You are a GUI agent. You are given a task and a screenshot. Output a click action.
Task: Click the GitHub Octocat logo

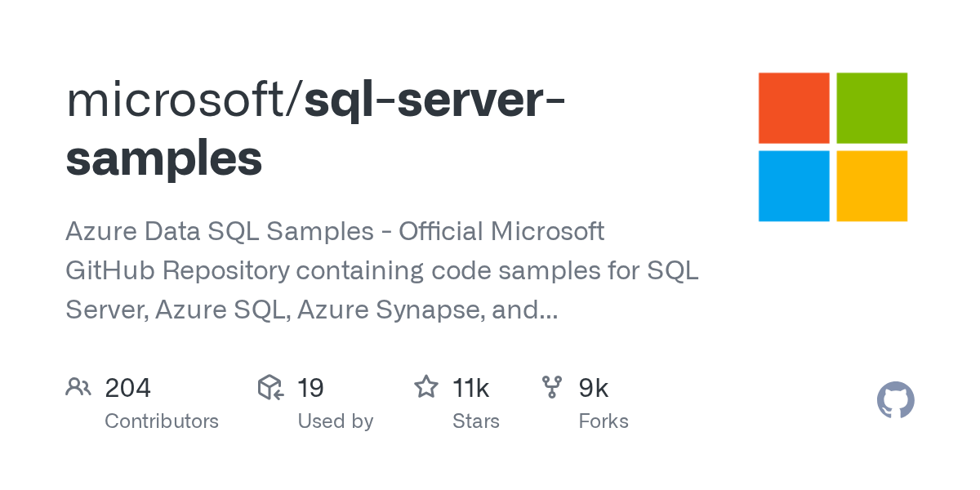[x=895, y=401]
